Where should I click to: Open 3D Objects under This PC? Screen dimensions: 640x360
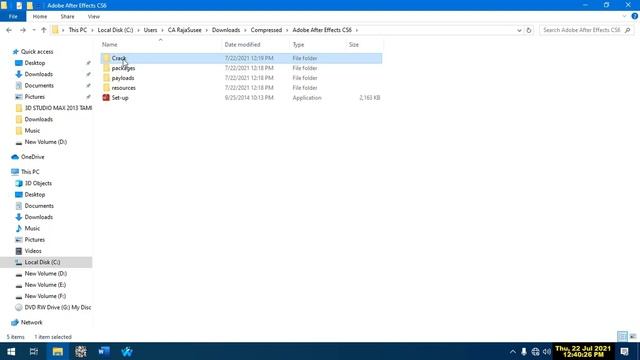[38, 183]
